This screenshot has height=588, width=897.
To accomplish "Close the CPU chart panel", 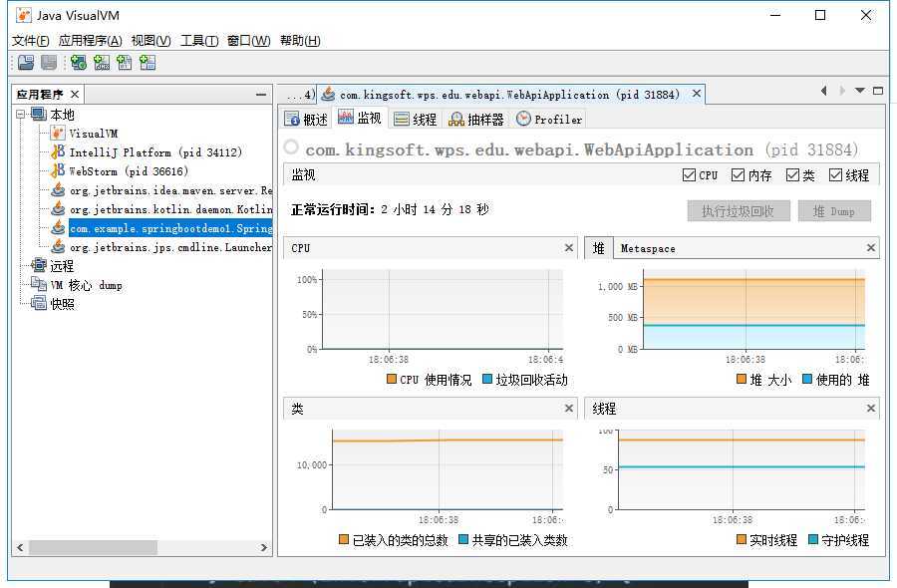I will [x=569, y=248].
